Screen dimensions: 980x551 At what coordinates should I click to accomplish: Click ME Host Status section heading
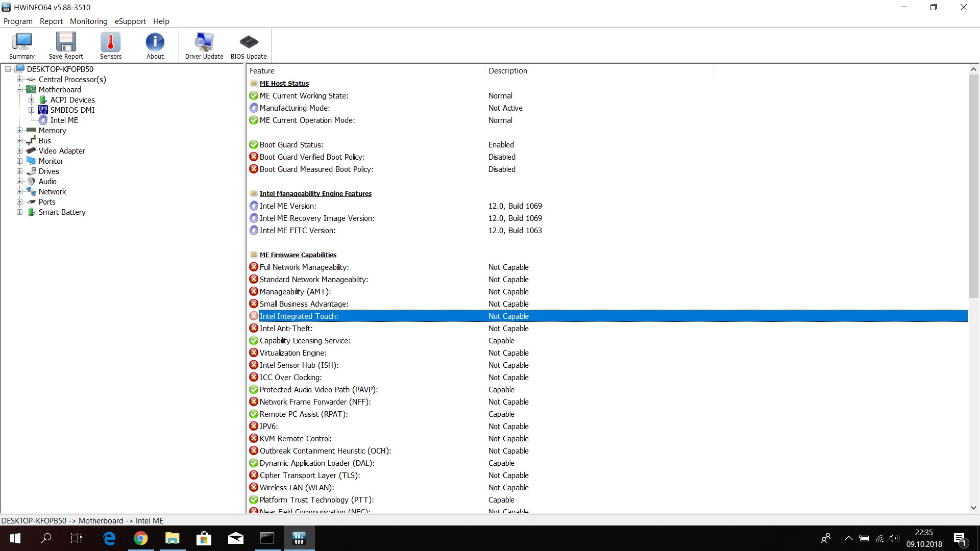click(x=284, y=84)
